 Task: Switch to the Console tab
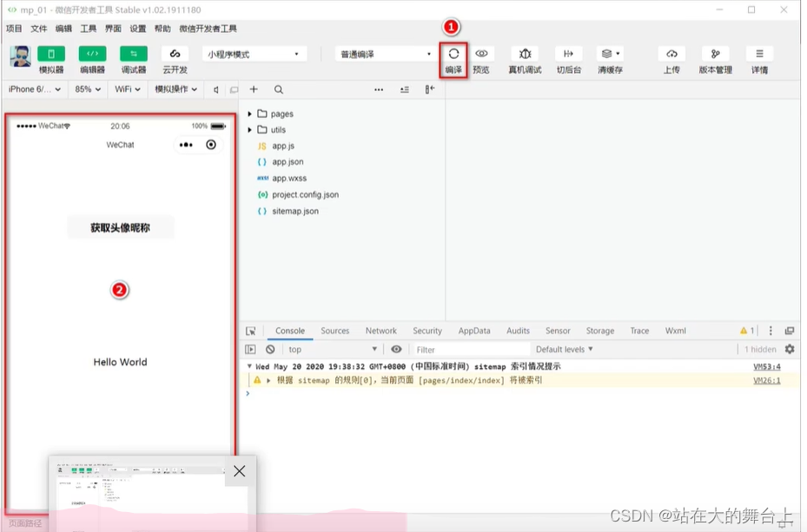290,331
